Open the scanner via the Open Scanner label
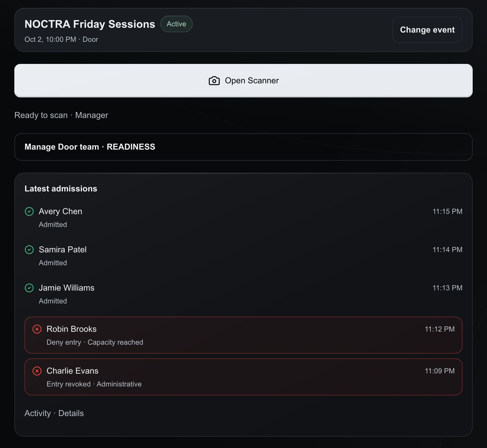Image resolution: width=487 pixels, height=448 pixels. point(252,81)
